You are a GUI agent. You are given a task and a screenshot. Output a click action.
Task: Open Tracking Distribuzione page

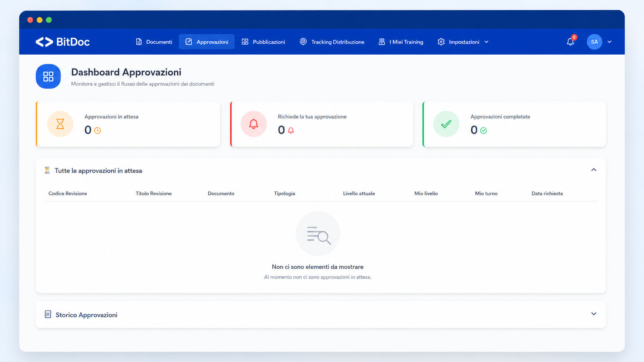[x=332, y=42]
